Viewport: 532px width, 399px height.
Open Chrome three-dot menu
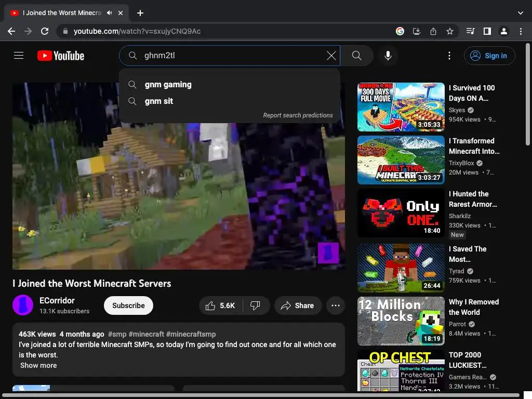[x=521, y=31]
